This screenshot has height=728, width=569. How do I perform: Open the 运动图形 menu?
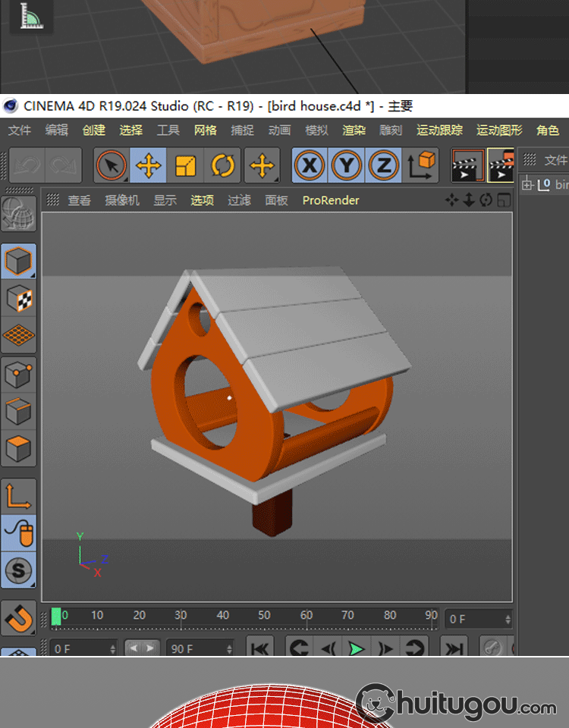pyautogui.click(x=499, y=130)
